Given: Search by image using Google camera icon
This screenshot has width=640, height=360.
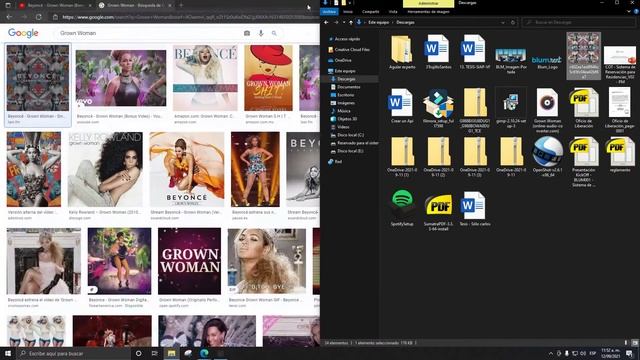Looking at the screenshot, I should pyautogui.click(x=247, y=33).
